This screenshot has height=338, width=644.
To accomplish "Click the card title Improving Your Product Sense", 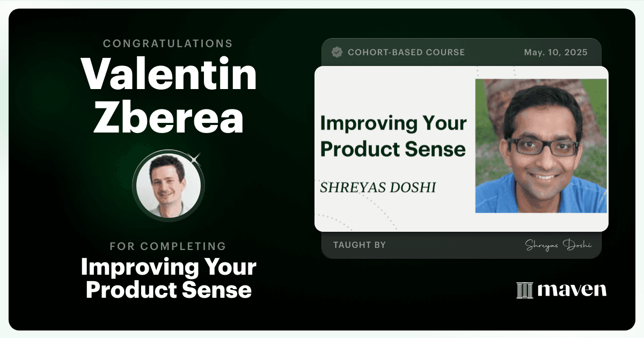I will (x=393, y=136).
